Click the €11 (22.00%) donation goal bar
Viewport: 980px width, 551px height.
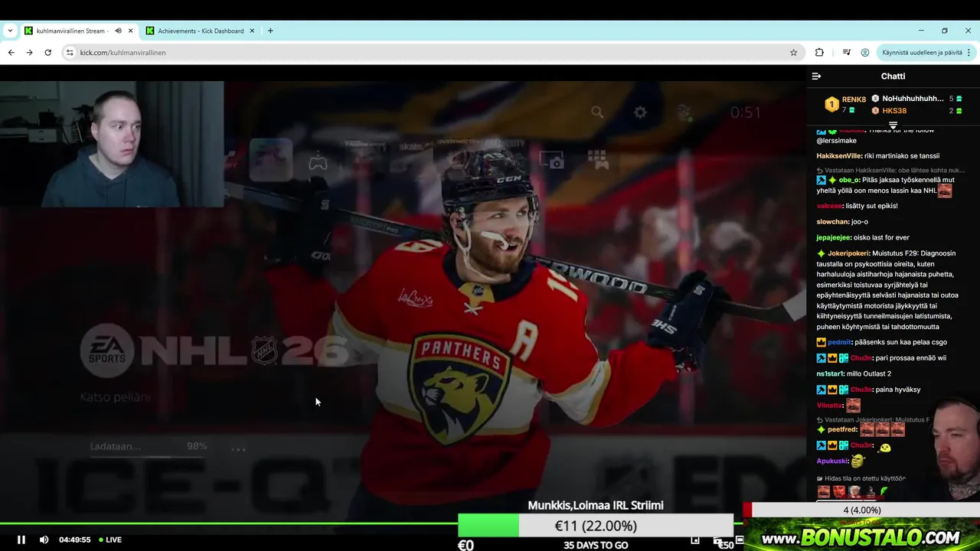pos(596,526)
